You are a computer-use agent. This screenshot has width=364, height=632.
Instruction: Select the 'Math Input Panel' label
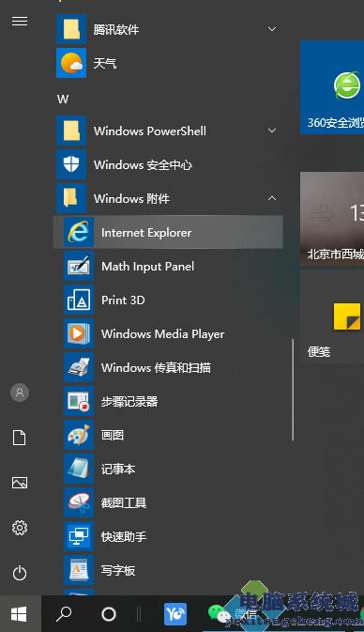click(x=148, y=267)
